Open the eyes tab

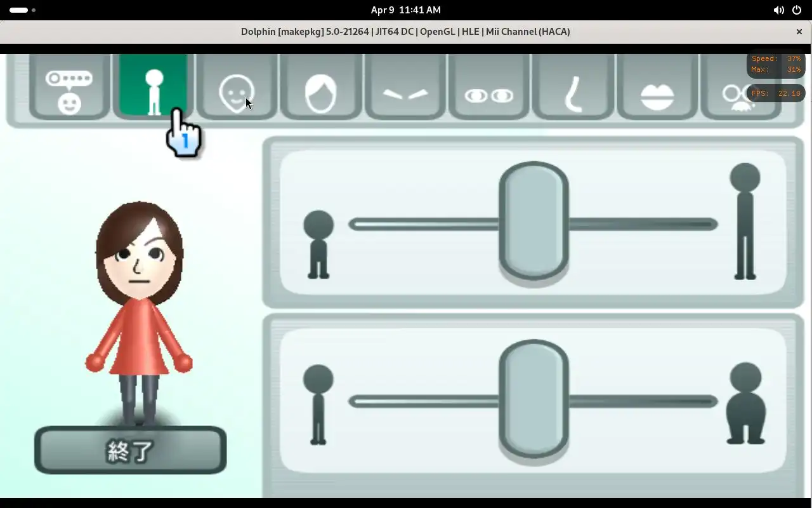(489, 87)
